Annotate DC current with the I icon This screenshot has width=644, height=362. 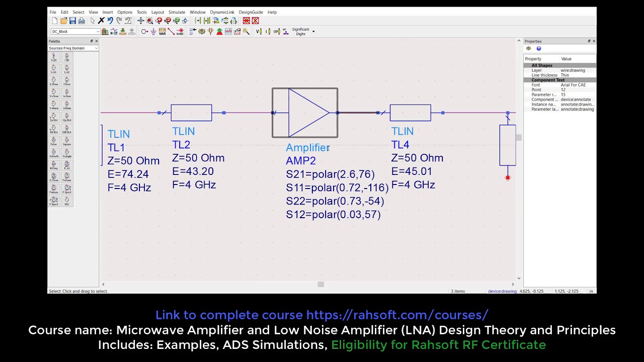click(x=269, y=31)
